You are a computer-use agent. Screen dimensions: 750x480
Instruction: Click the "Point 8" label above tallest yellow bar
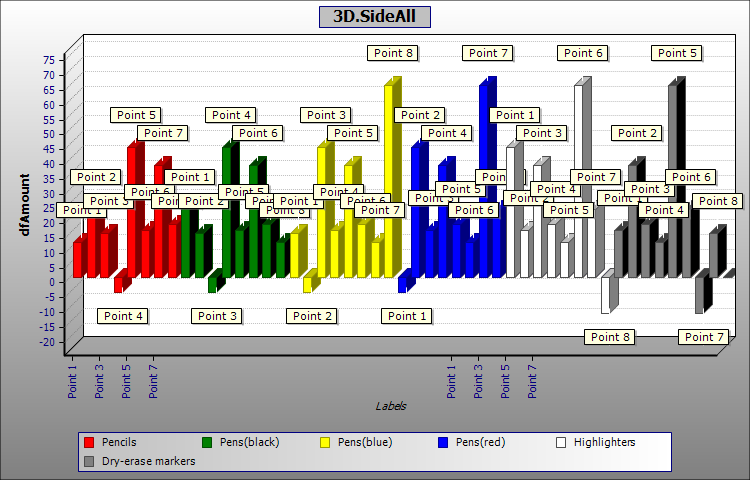tap(393, 53)
